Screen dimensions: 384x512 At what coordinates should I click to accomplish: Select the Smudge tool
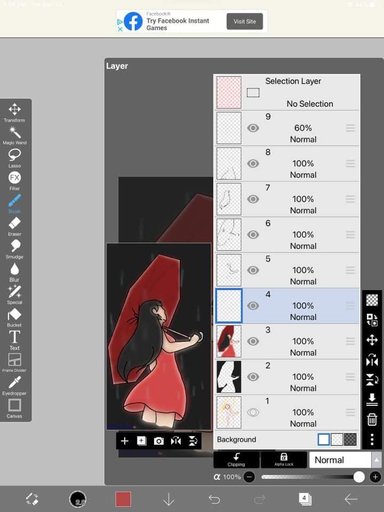click(14, 249)
